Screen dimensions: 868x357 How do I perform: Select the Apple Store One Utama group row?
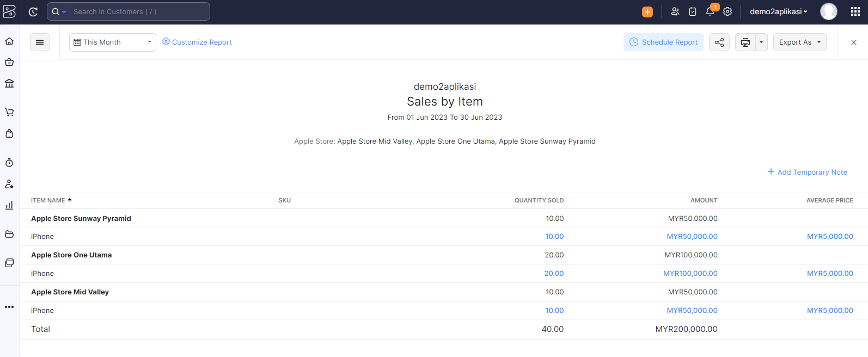(444, 255)
